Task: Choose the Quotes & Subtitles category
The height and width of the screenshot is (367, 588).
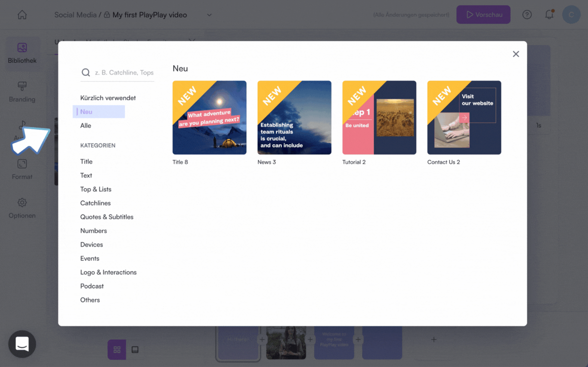Action: [x=107, y=217]
